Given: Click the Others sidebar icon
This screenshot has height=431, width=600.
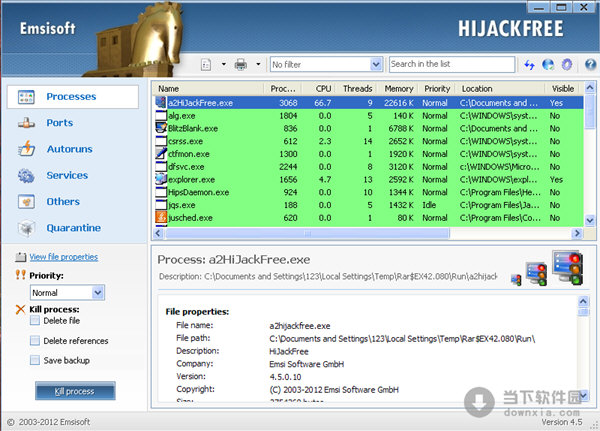Looking at the screenshot, I should point(26,202).
